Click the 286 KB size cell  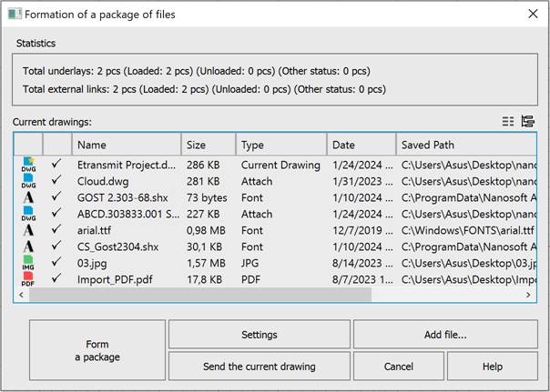pos(203,165)
